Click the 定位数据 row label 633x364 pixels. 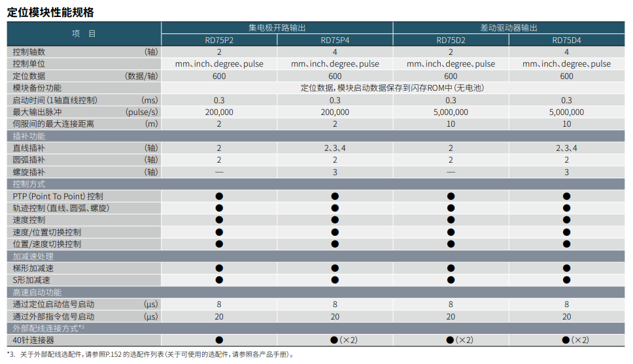coord(29,76)
